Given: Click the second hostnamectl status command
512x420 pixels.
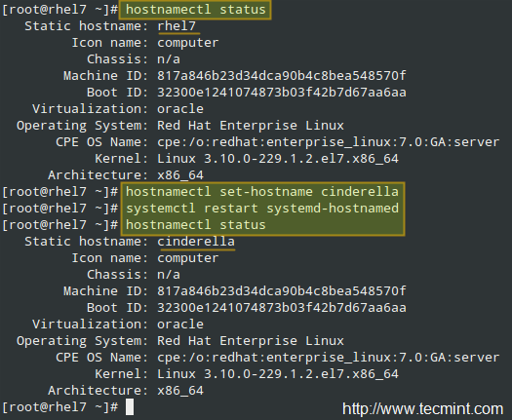Looking at the screenshot, I should [196, 225].
